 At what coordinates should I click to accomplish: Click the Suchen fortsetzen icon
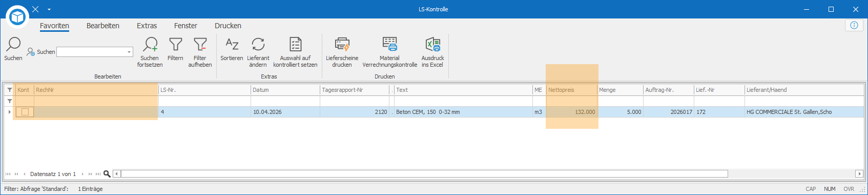click(150, 44)
